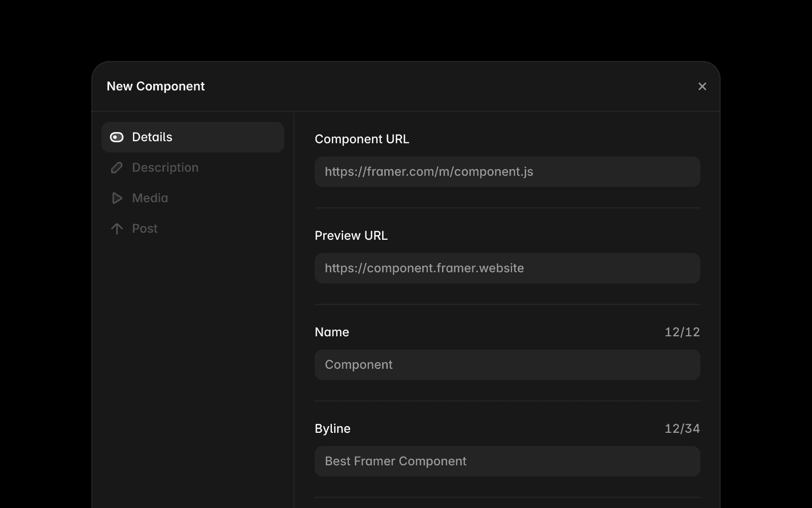Click the Details toggle icon in sidebar
Screen dimensions: 812x508
117,137
